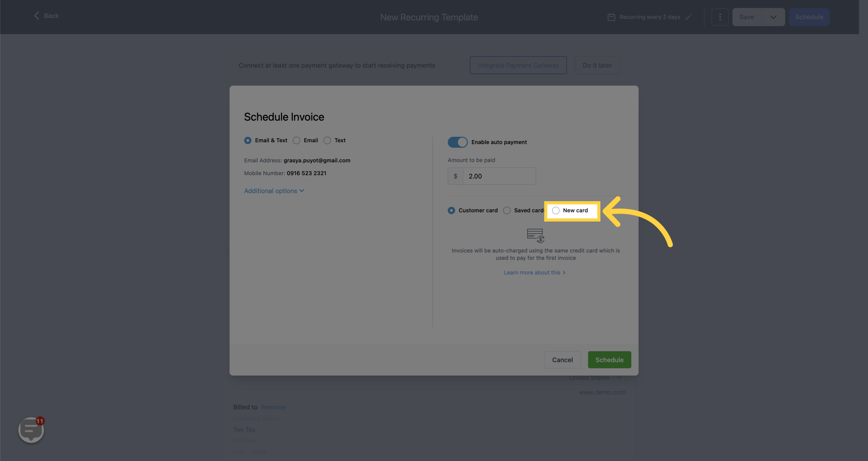868x461 pixels.
Task: Click the calendar icon beside Recurring every 2 days
Action: (x=611, y=17)
